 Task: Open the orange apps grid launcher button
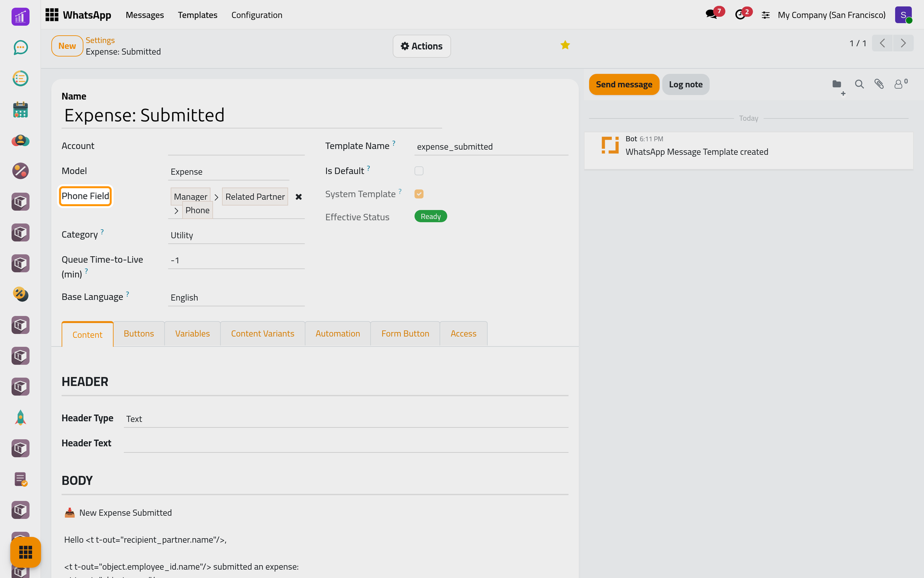[26, 552]
